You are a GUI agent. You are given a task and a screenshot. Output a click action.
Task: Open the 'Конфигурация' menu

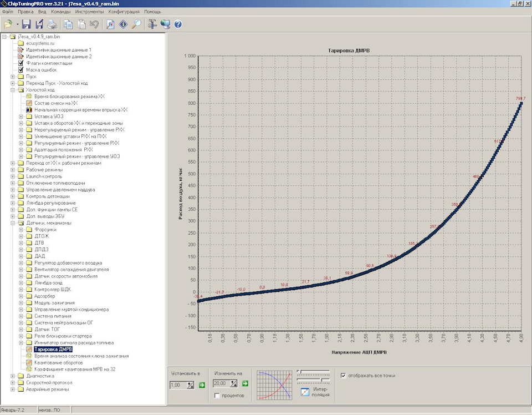pyautogui.click(x=124, y=11)
